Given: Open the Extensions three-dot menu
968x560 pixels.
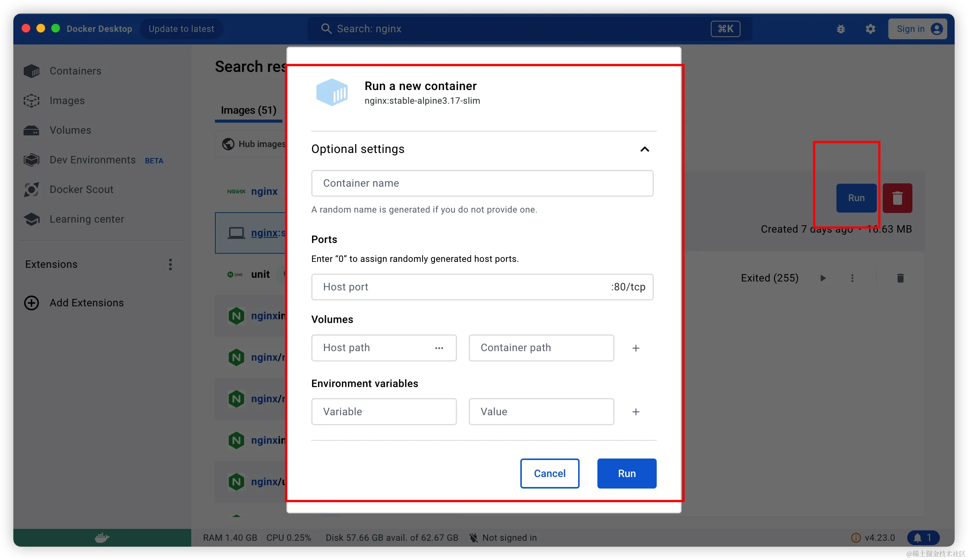Looking at the screenshot, I should pos(170,264).
